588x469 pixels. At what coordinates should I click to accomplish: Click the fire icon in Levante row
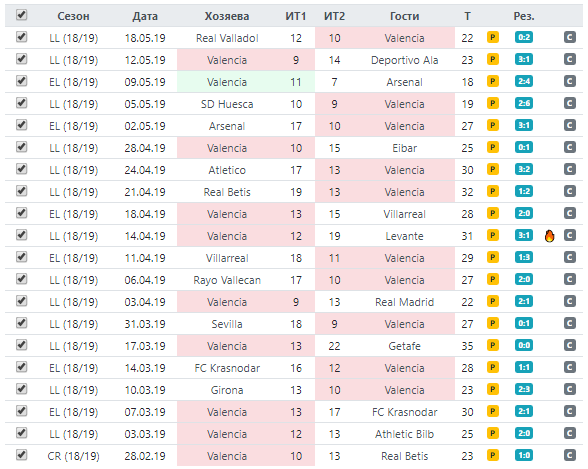549,236
